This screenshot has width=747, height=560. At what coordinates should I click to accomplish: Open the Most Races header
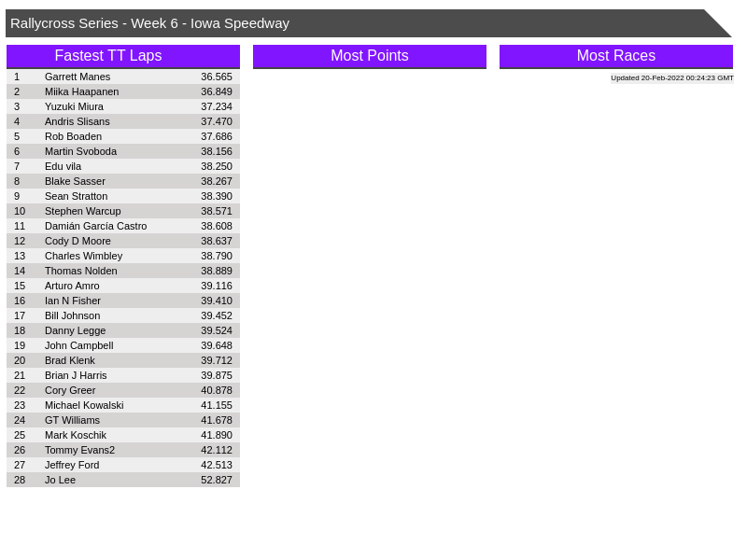click(615, 56)
